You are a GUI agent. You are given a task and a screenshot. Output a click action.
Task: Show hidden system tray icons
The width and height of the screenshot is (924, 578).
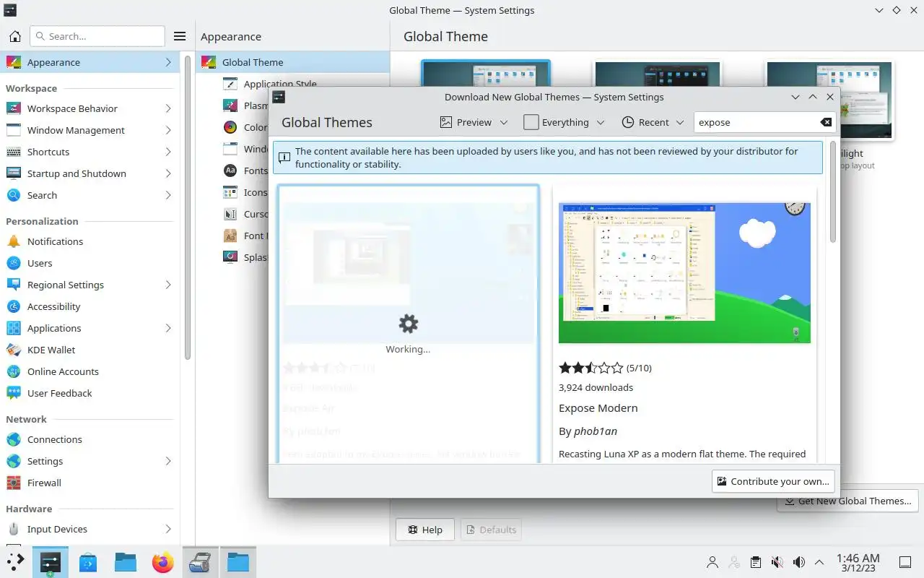click(x=819, y=562)
